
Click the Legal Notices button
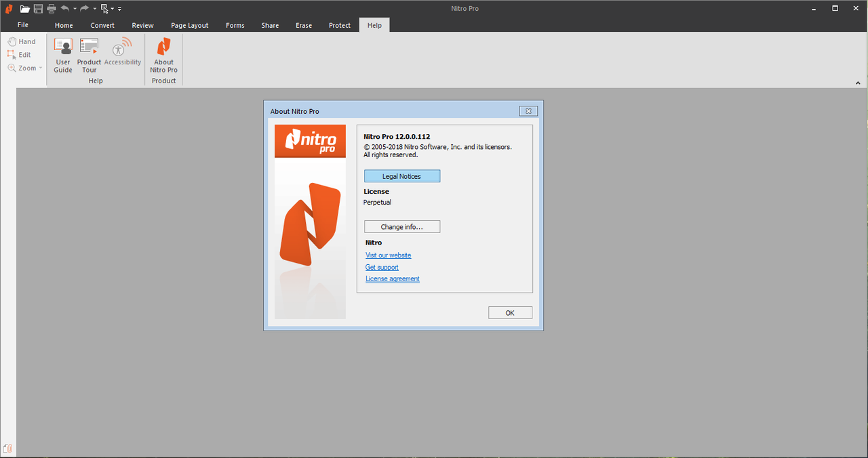click(x=402, y=176)
